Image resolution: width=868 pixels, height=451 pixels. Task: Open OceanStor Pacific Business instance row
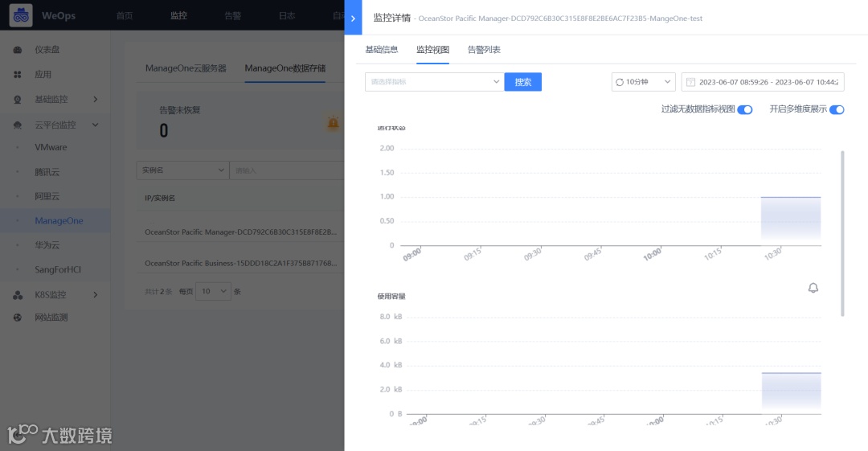click(240, 263)
